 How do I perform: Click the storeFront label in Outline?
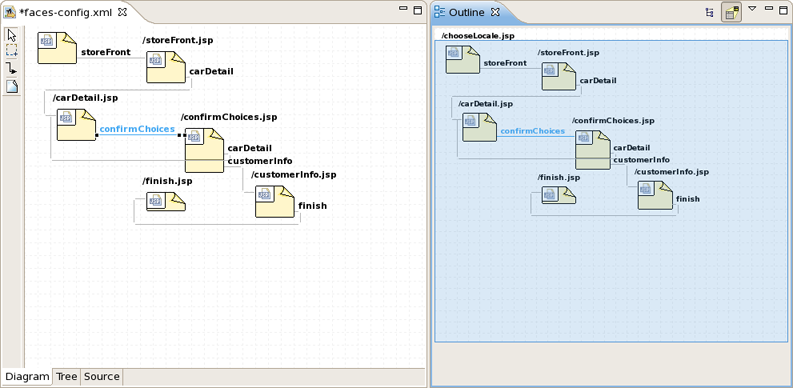(x=505, y=63)
